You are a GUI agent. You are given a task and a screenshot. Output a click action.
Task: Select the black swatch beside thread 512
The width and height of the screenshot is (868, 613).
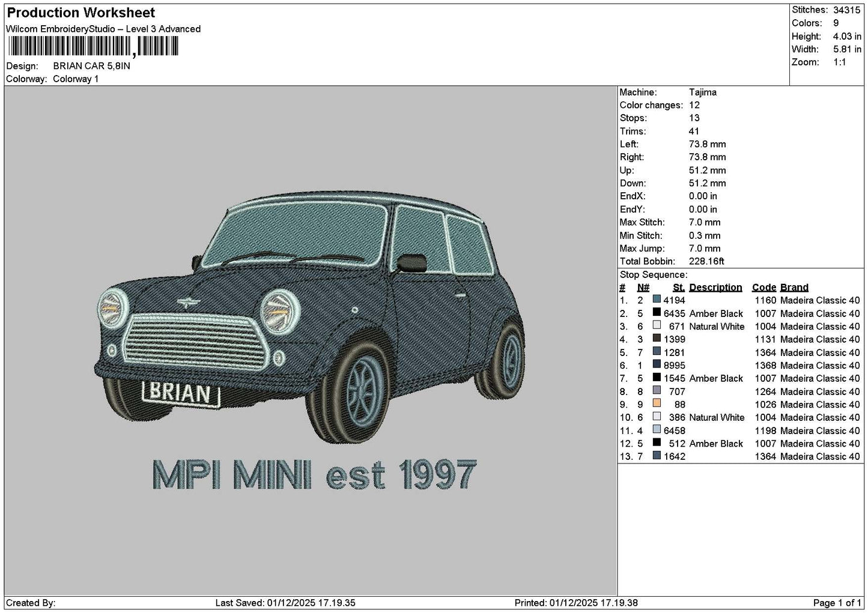(x=657, y=443)
